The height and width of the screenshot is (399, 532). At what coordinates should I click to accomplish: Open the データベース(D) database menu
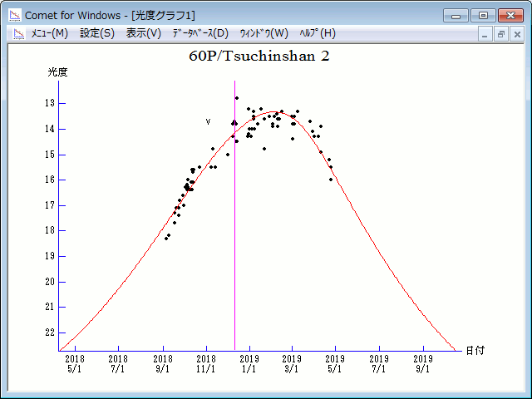(199, 33)
